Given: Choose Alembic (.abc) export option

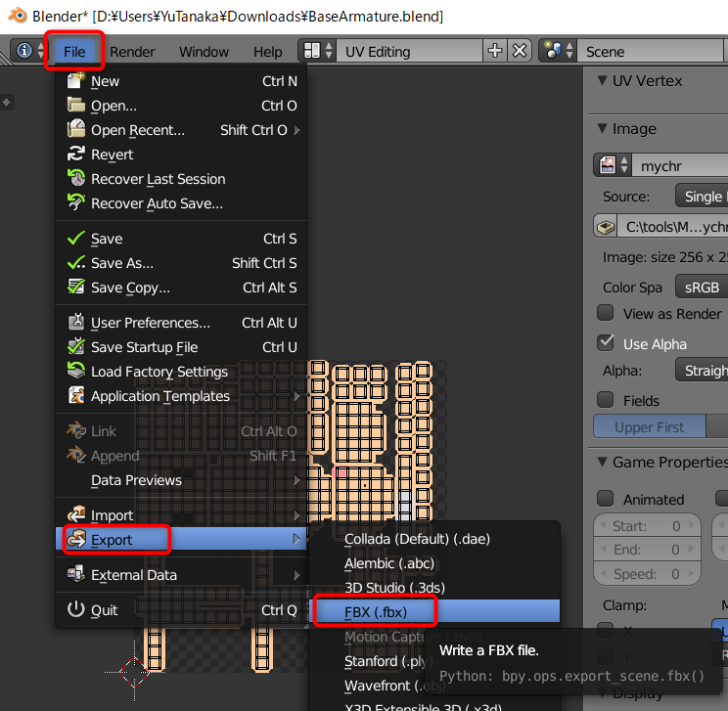Looking at the screenshot, I should coord(434,563).
